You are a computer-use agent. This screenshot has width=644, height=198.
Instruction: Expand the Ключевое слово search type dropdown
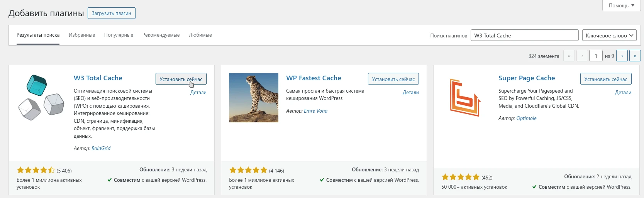609,36
